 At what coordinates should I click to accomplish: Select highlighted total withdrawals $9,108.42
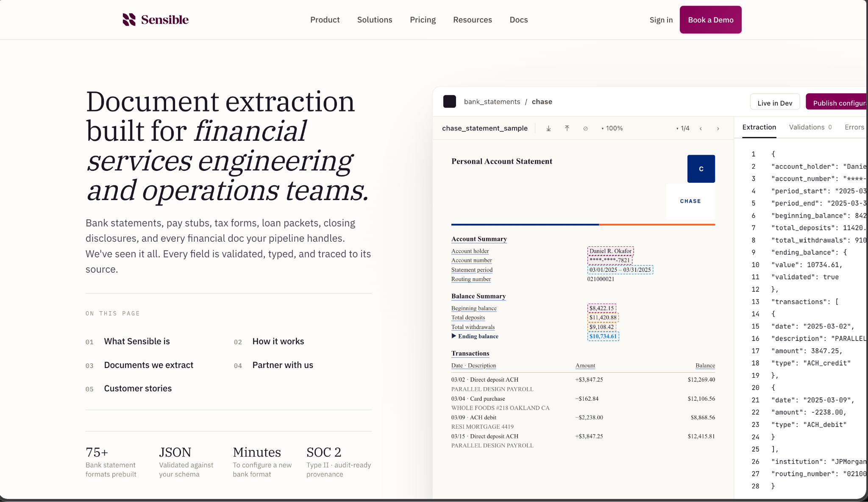(x=601, y=327)
